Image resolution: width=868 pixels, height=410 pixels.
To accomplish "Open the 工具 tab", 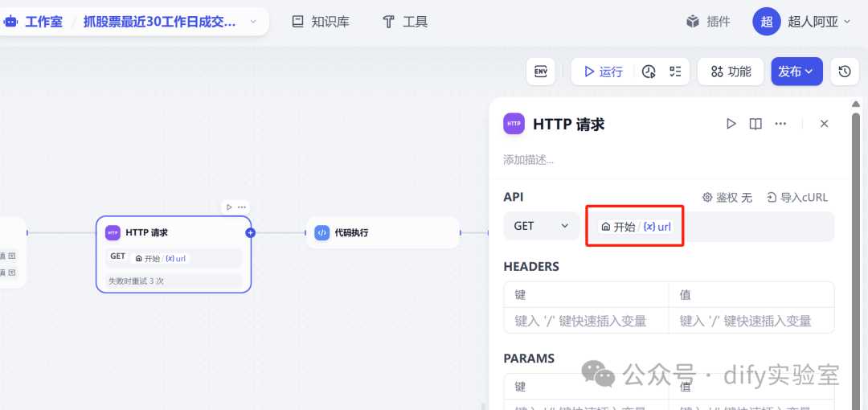I will click(x=405, y=23).
